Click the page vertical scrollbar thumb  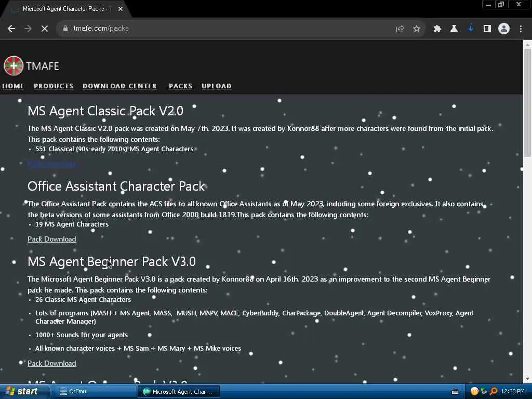click(x=527, y=103)
